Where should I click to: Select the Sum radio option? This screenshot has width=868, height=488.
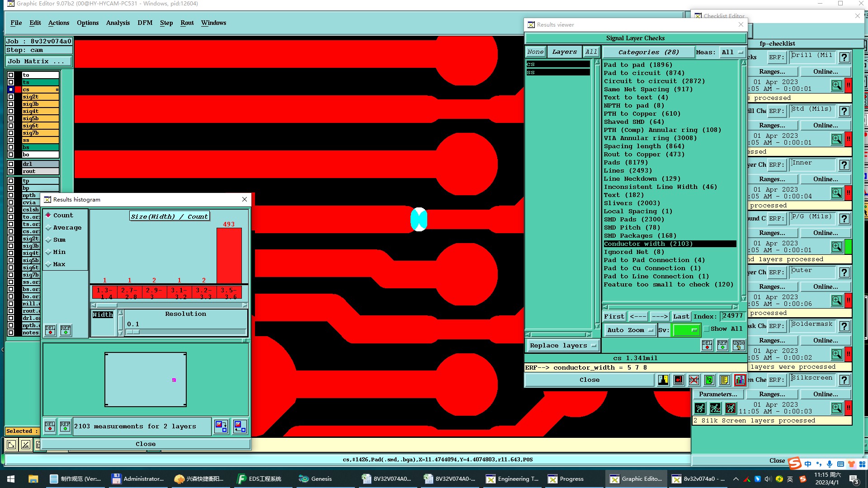[x=56, y=240]
